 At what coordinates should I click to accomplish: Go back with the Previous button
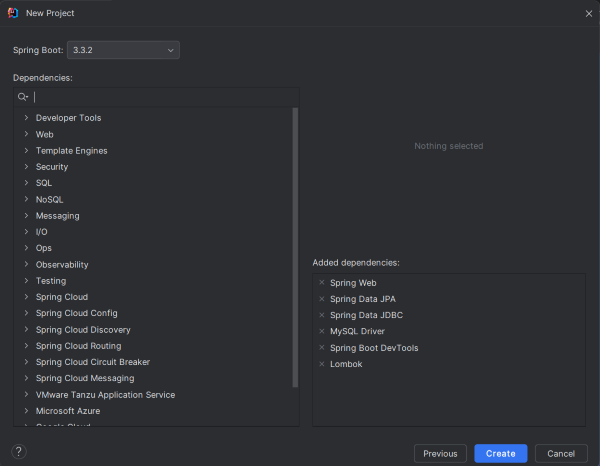pos(440,453)
